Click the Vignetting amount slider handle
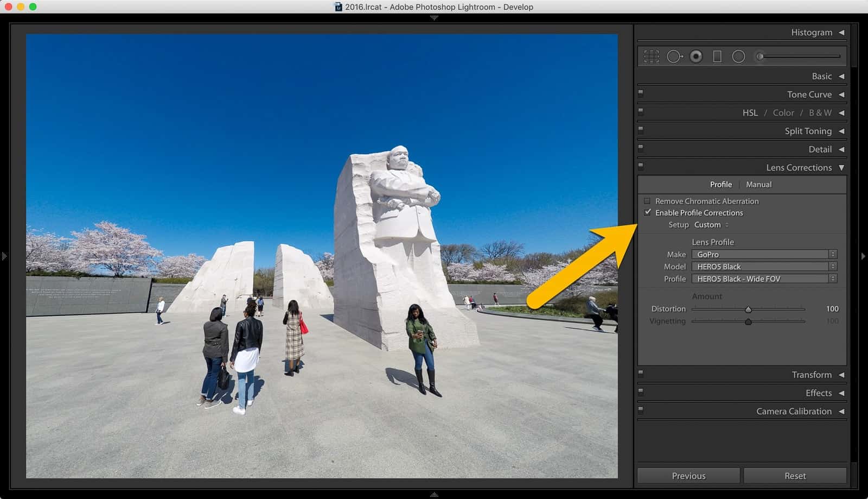 click(x=748, y=322)
